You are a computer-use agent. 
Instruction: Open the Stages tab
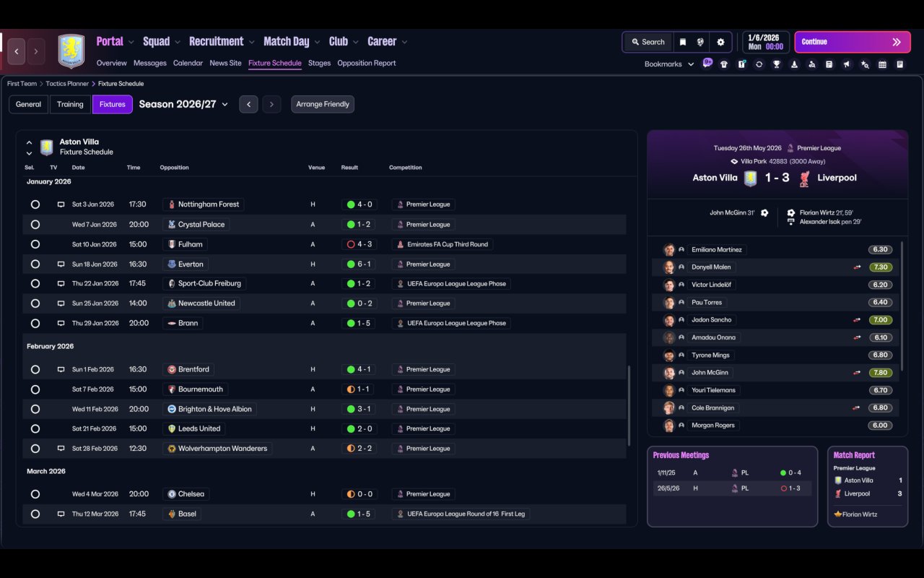319,63
